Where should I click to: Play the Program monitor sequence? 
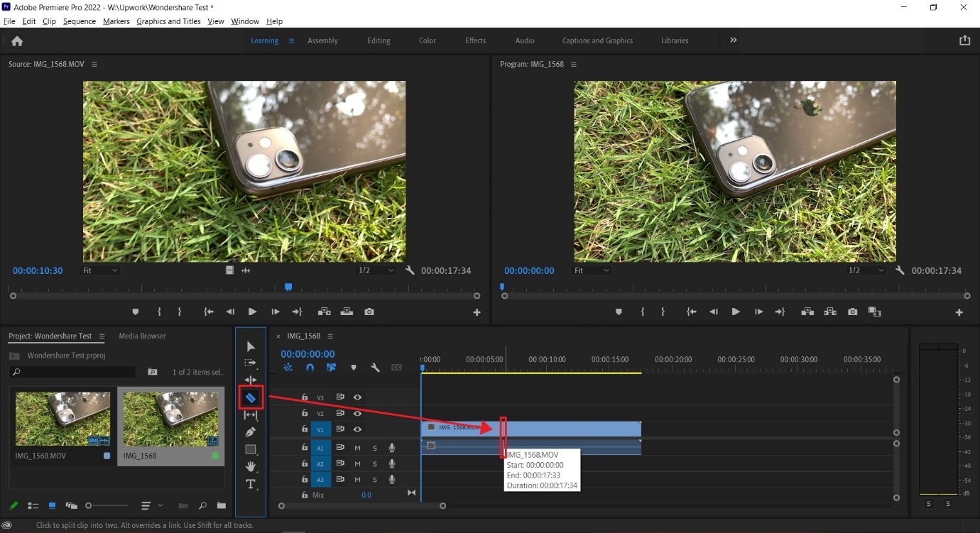pyautogui.click(x=736, y=312)
